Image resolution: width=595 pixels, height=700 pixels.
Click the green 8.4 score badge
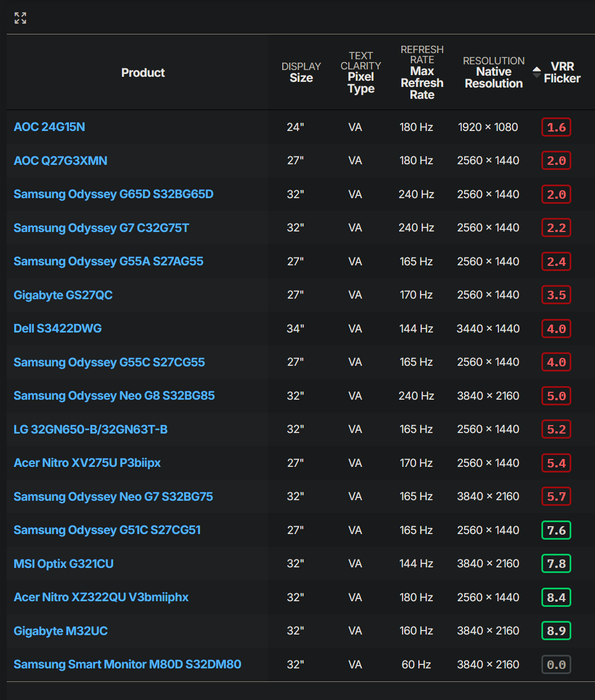pyautogui.click(x=556, y=597)
